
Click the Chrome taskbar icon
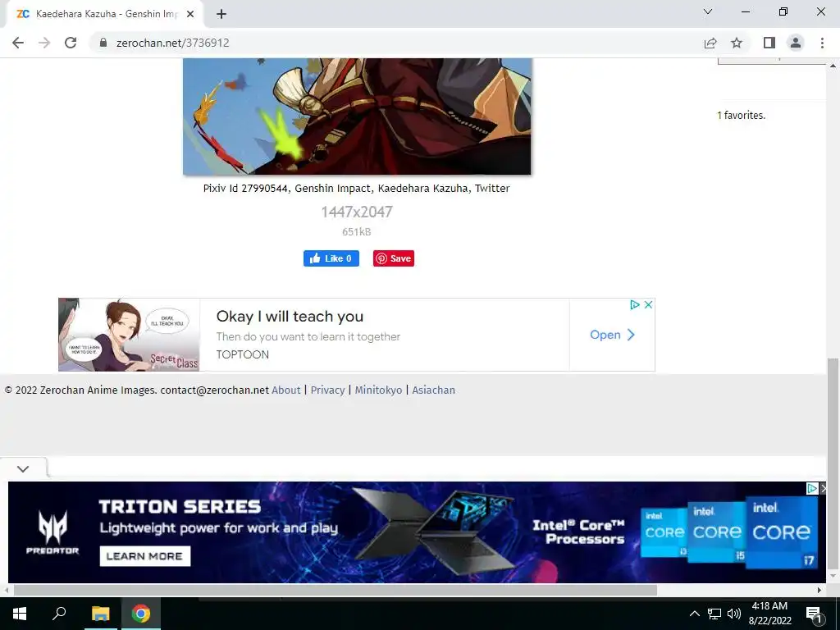click(x=141, y=614)
